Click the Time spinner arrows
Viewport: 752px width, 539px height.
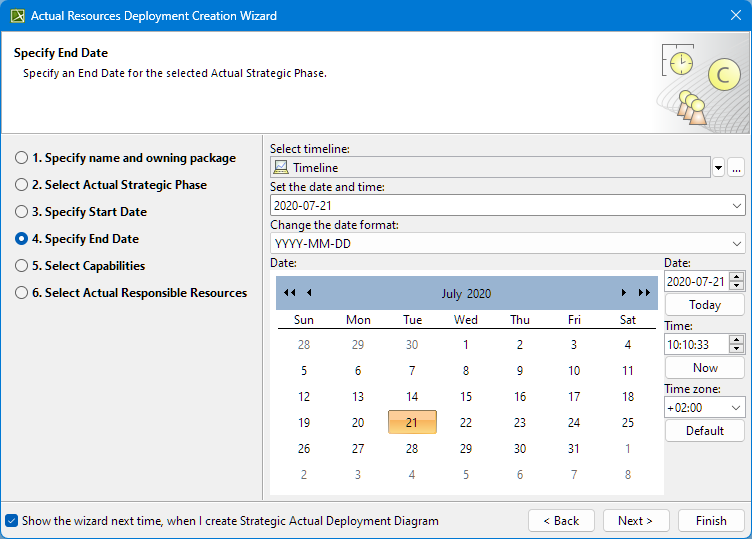pyautogui.click(x=737, y=344)
